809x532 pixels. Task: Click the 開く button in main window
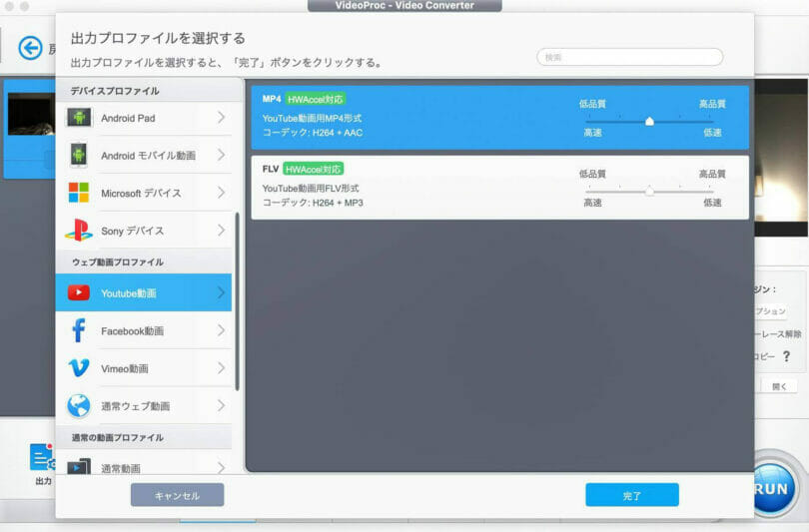[779, 386]
